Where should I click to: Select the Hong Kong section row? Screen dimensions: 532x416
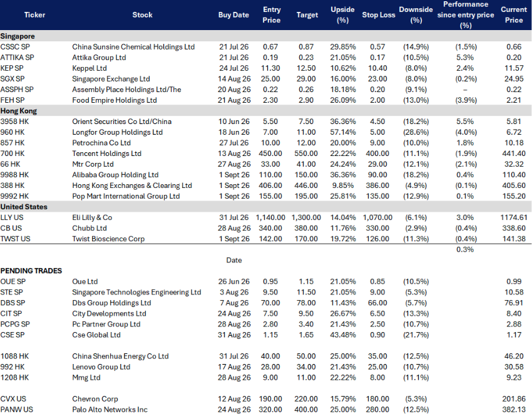pos(266,111)
